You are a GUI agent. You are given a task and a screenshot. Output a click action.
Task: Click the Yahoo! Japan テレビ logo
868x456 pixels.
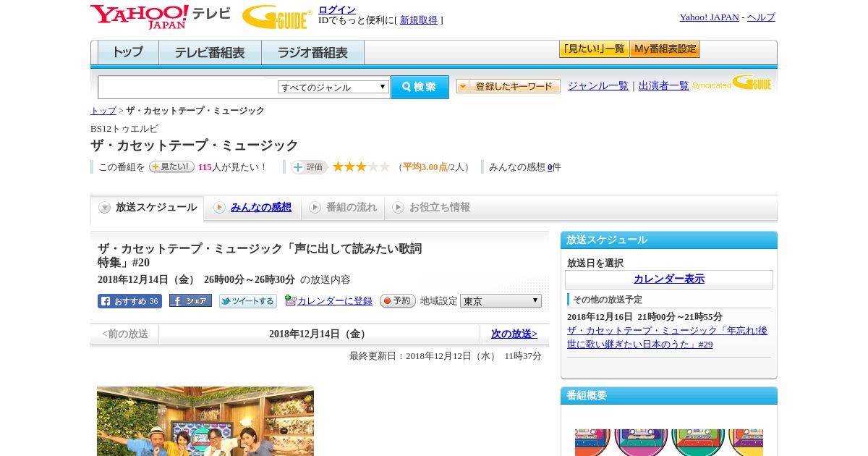(x=161, y=17)
